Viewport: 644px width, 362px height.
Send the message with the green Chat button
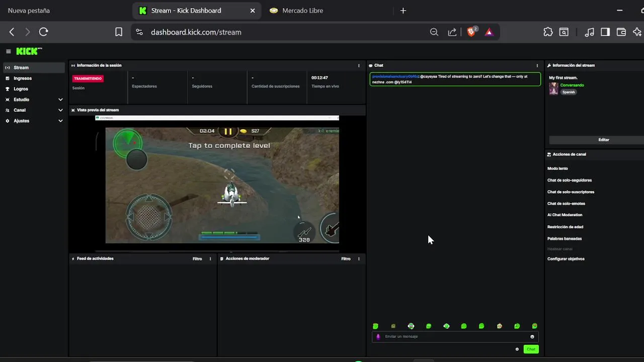(x=531, y=349)
